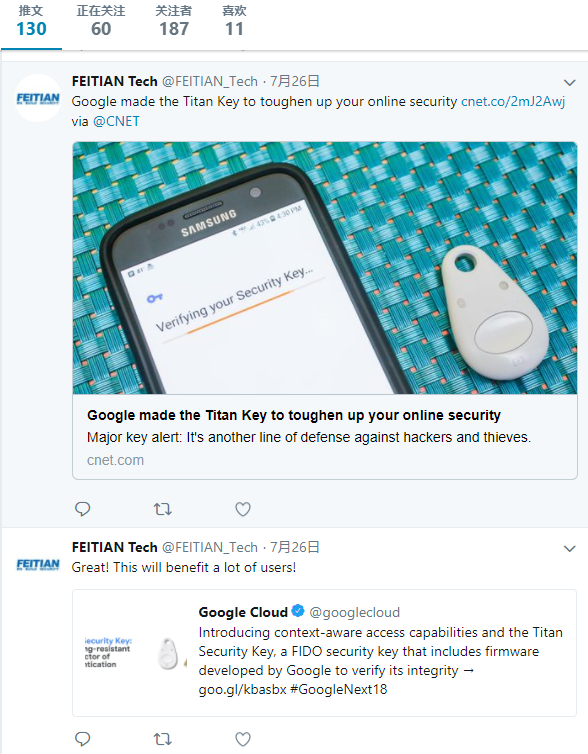Retweet the CNET Titan Key tweet
588x754 pixels.
[163, 509]
